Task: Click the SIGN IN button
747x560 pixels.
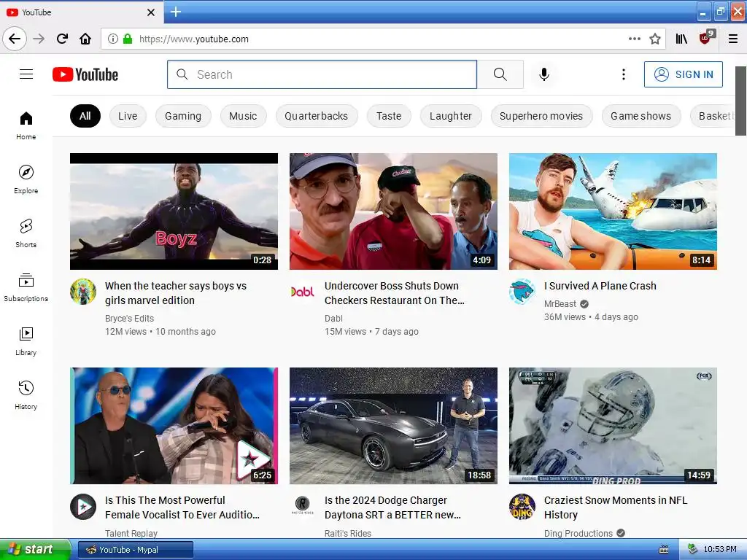Action: [x=683, y=74]
